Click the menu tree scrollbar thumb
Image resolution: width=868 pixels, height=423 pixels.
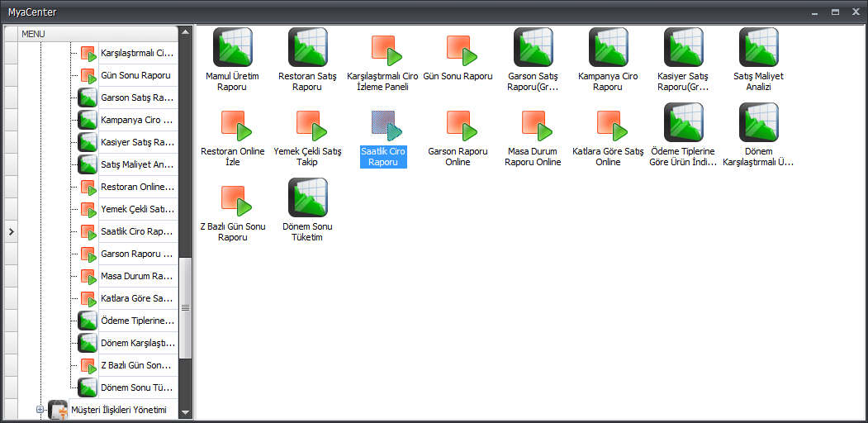(x=186, y=308)
